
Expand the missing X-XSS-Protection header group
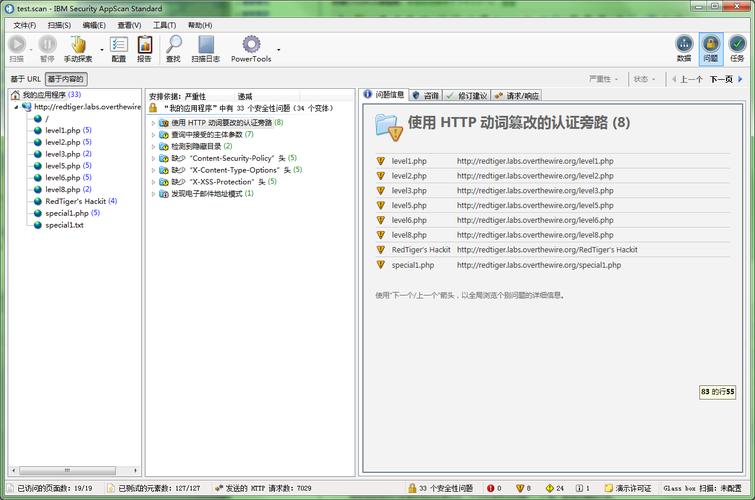pos(153,182)
